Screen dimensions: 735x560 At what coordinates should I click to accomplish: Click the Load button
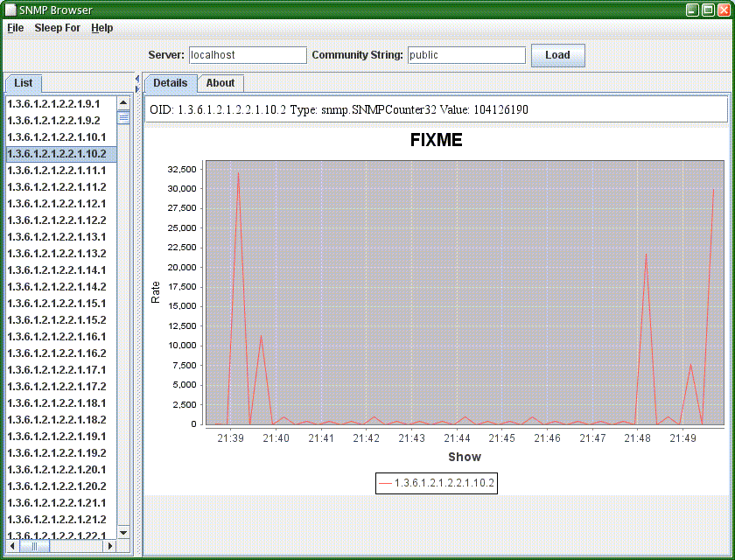[557, 55]
